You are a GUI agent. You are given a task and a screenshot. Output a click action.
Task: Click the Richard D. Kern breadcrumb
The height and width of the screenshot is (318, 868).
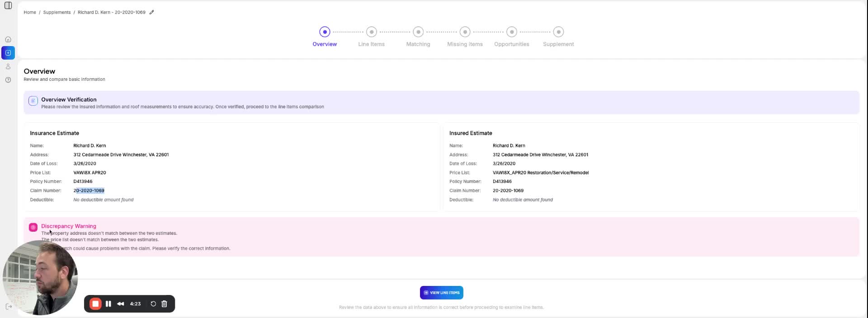(x=112, y=12)
